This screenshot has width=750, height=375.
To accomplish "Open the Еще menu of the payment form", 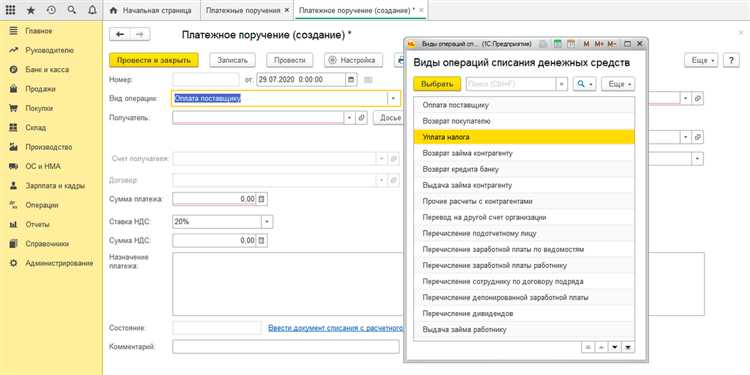I will coord(701,60).
